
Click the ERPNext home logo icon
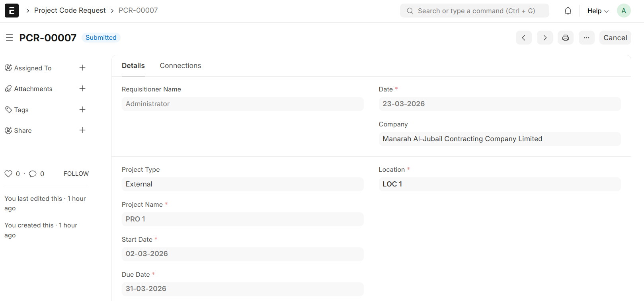(12, 11)
